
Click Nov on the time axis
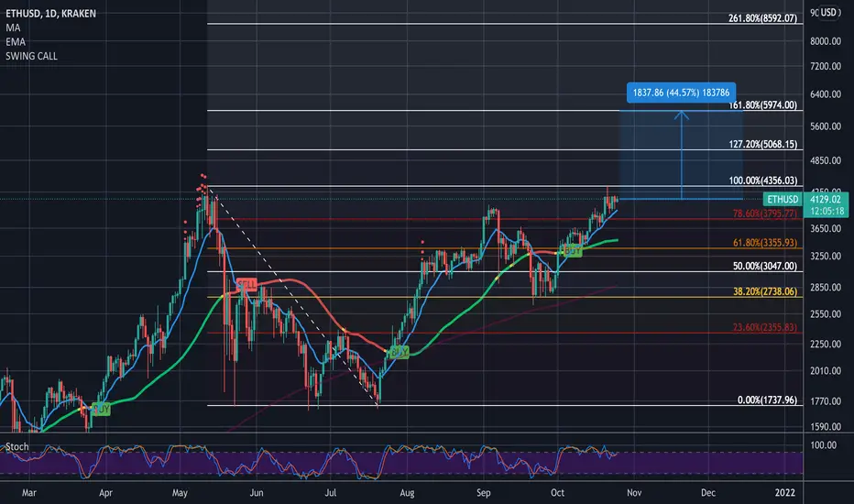pyautogui.click(x=634, y=493)
